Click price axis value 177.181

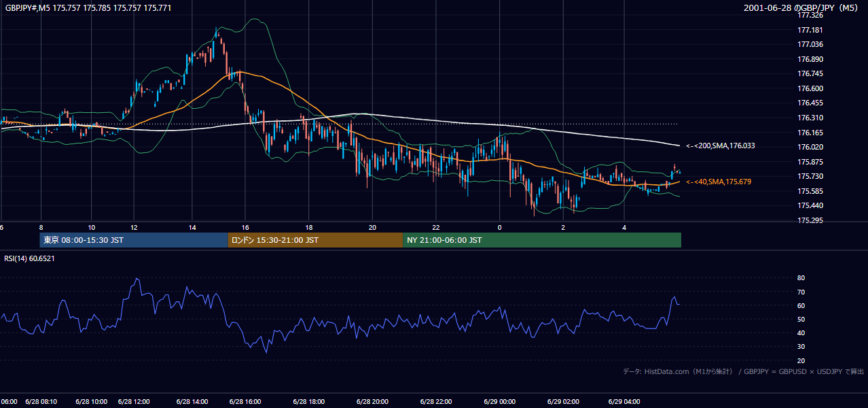pyautogui.click(x=810, y=30)
